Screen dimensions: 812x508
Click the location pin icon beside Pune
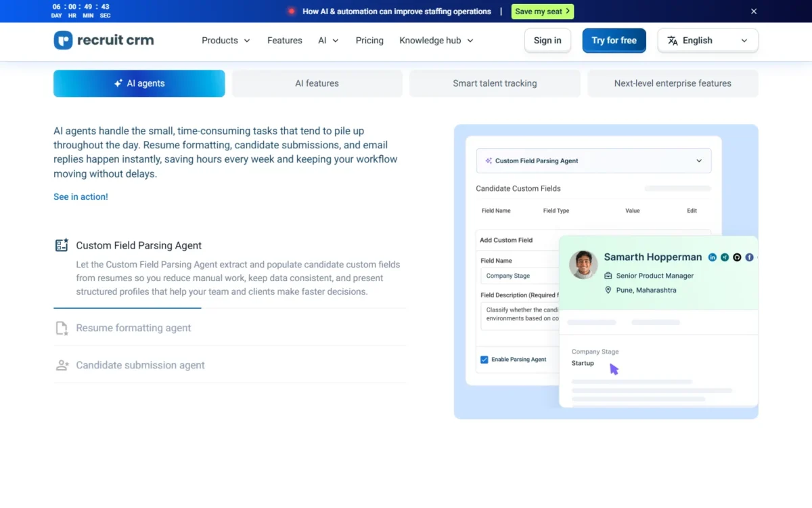(608, 290)
